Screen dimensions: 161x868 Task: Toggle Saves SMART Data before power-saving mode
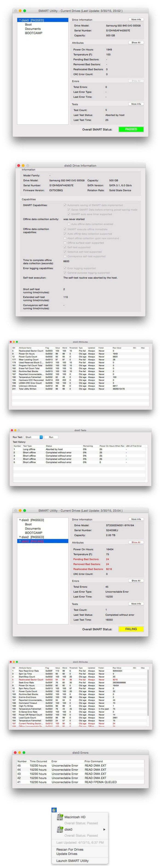[69, 210]
